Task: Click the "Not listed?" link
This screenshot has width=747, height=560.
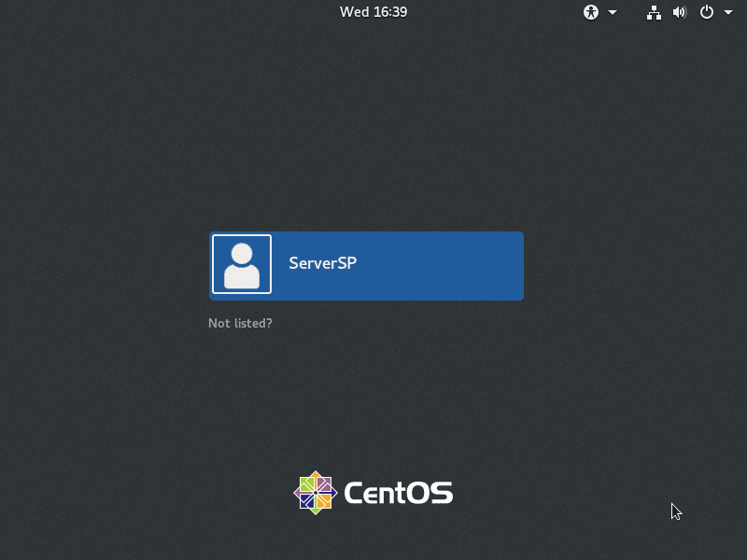Action: 240,323
